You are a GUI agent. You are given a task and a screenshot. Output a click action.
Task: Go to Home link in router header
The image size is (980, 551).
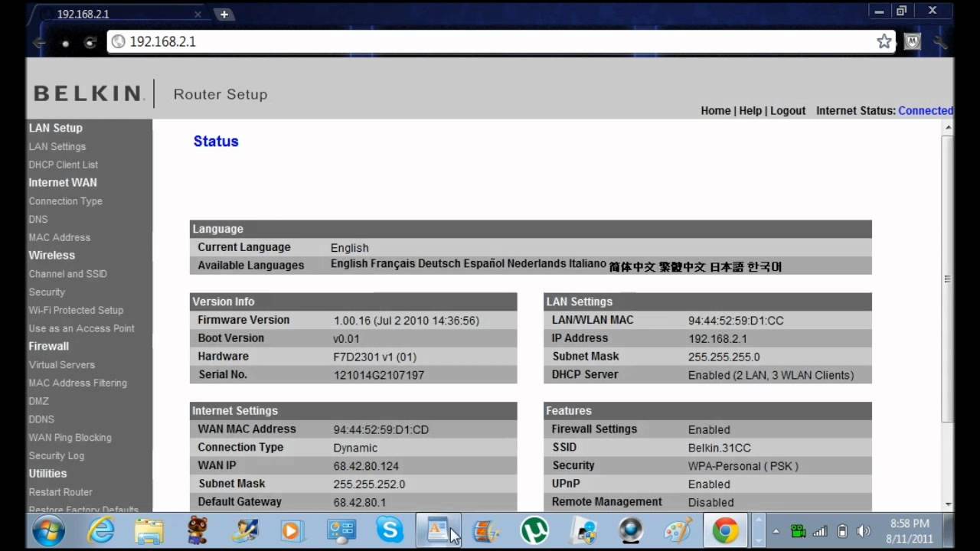(715, 111)
